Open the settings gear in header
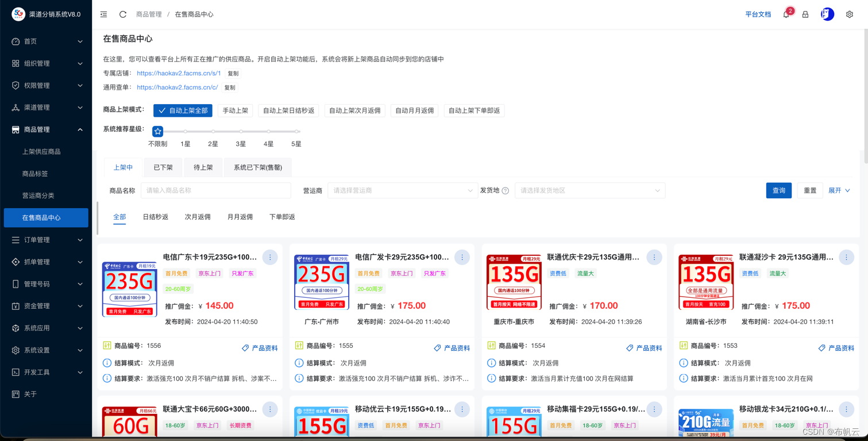 pos(850,14)
